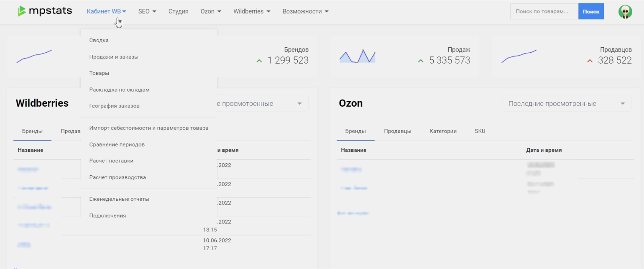Open the Ozon navigation dropdown

click(x=211, y=12)
